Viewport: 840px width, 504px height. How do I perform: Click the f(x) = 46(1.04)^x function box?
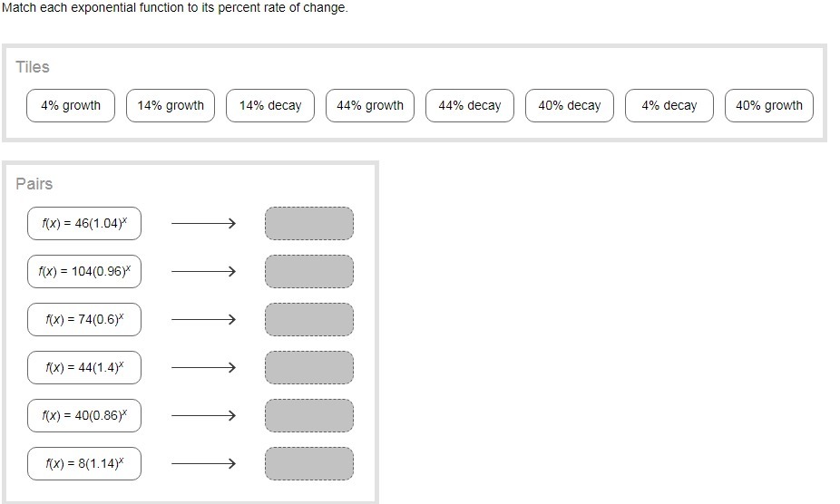pyautogui.click(x=84, y=223)
